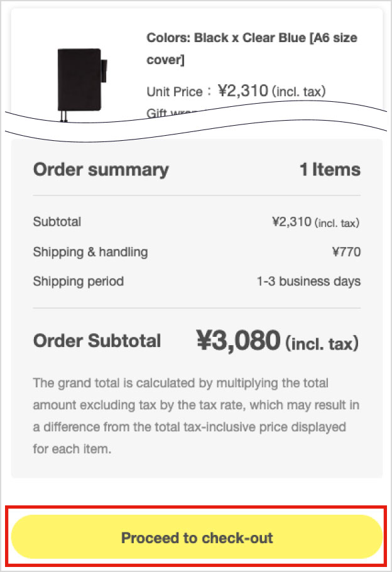392x572 pixels.
Task: Click the subtotal amount ¥2,310 value
Action: pos(291,221)
